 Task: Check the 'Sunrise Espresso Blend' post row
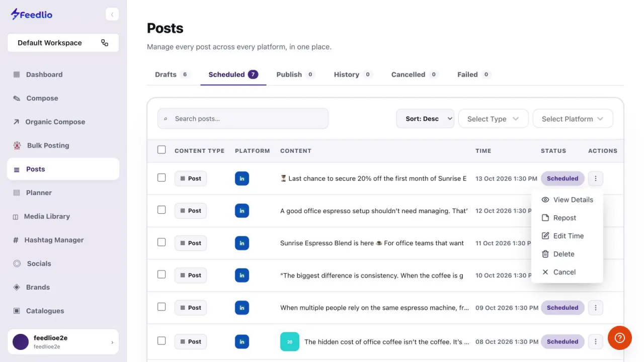(x=162, y=242)
